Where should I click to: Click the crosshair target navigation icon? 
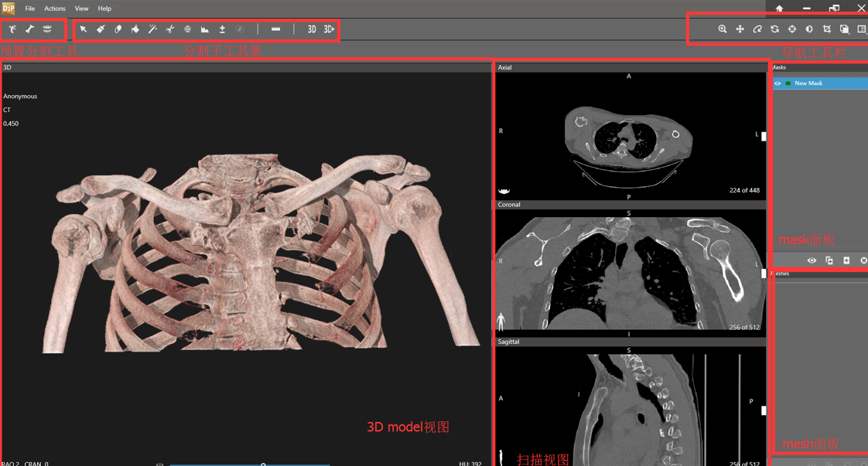[x=792, y=29]
